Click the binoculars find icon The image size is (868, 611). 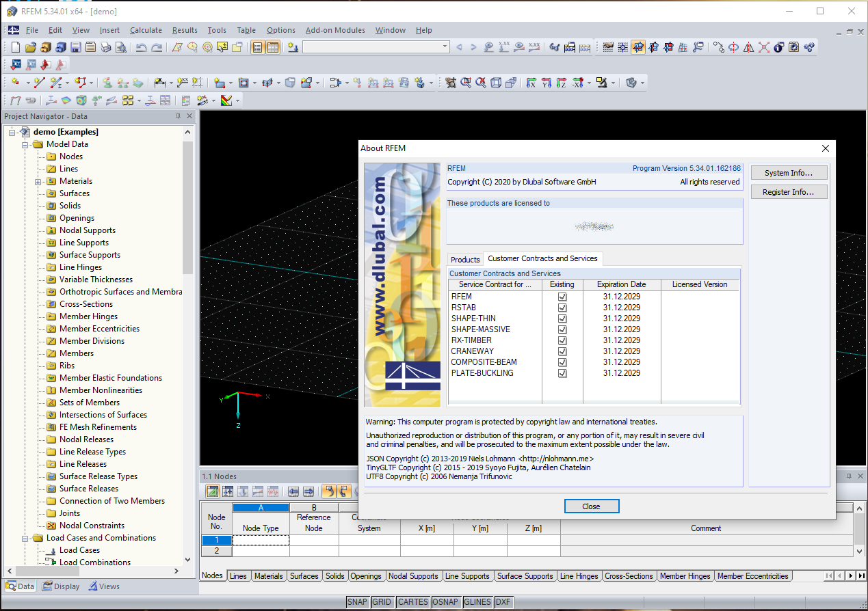(x=555, y=47)
